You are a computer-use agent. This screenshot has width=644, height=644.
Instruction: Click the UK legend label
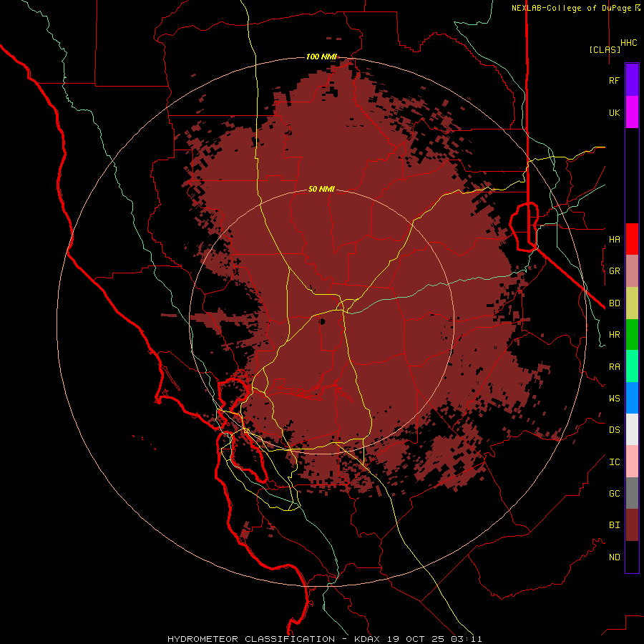pos(614,112)
